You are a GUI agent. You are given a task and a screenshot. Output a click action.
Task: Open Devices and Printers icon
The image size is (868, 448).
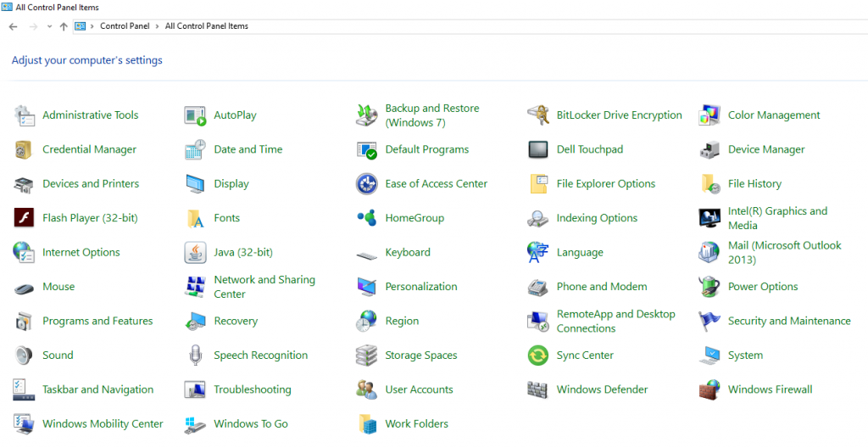[24, 184]
